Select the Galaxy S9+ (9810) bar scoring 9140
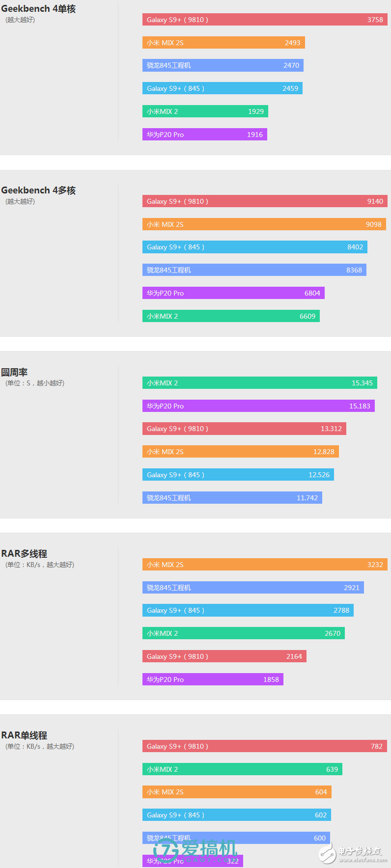The image size is (391, 868). point(265,201)
